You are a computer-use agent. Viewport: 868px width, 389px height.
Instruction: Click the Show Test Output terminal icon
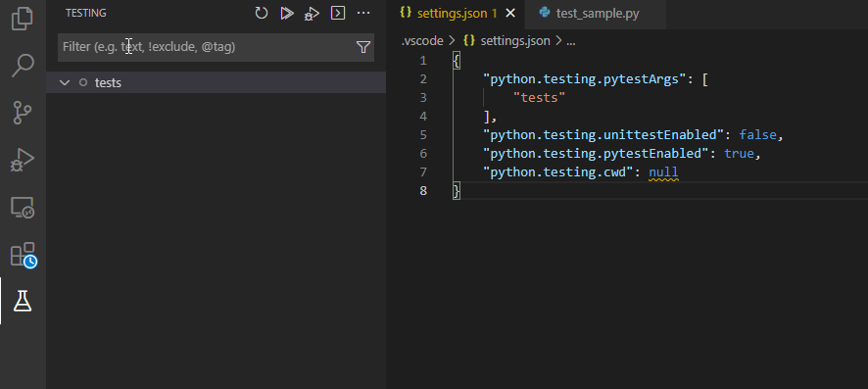click(338, 14)
